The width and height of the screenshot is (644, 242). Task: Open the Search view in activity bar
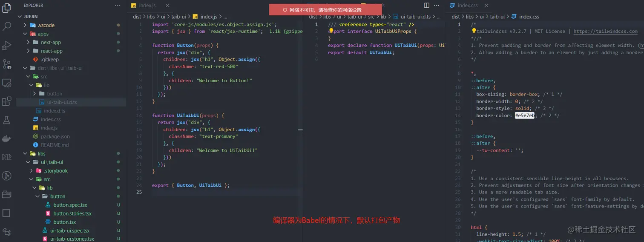pos(7,26)
